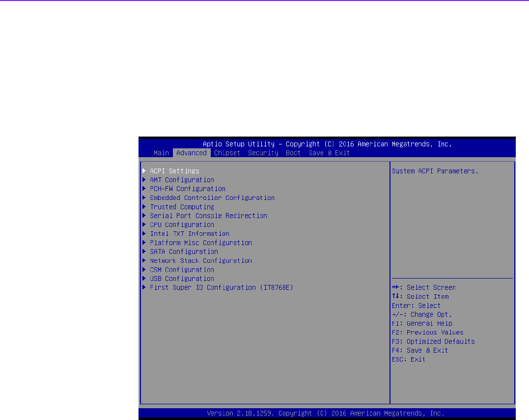Click the 'Enter: Select' hint
Viewport: 529px width, 420px height.
[x=416, y=306]
